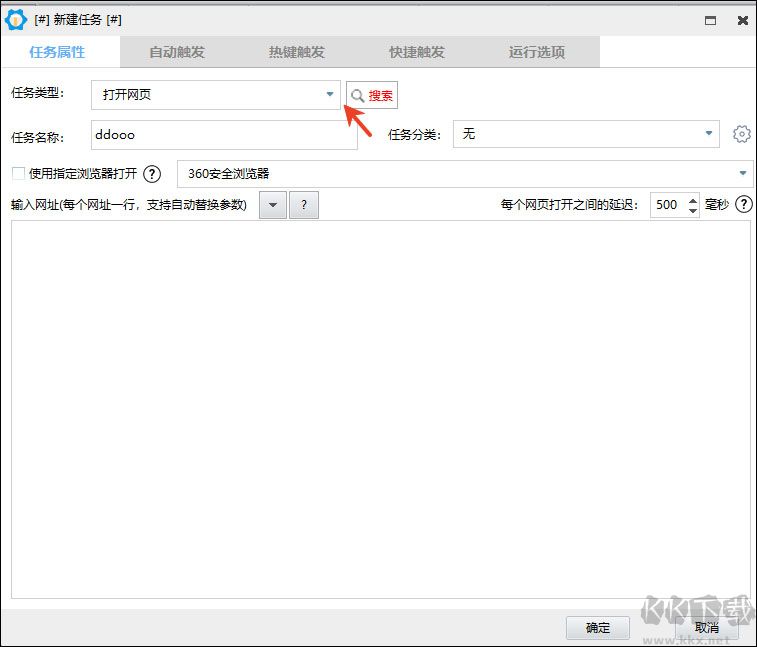757x647 pixels.
Task: Switch to the 热键触发 tab
Action: (x=297, y=52)
